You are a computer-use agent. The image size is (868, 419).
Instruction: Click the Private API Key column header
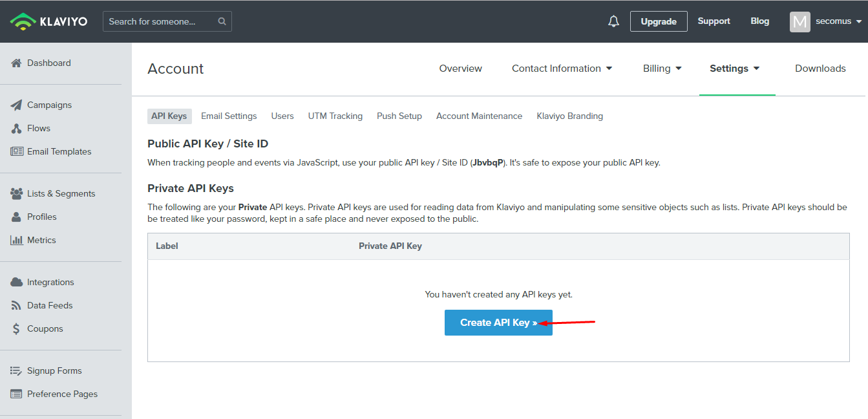pyautogui.click(x=390, y=246)
